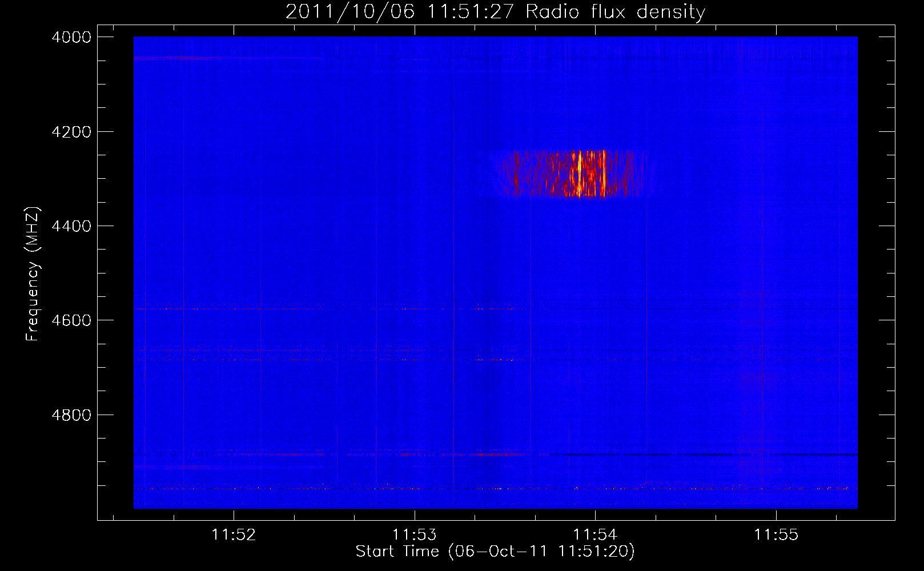Click the 11:54 time tick label
This screenshot has width=924, height=571.
(x=595, y=534)
